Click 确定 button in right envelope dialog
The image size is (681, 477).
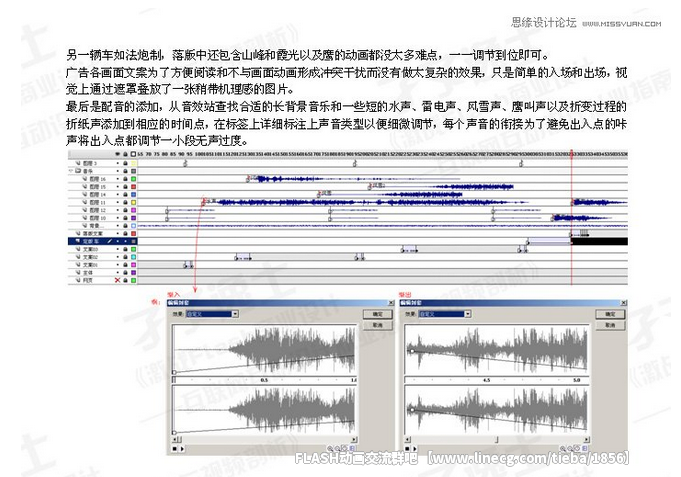(610, 314)
